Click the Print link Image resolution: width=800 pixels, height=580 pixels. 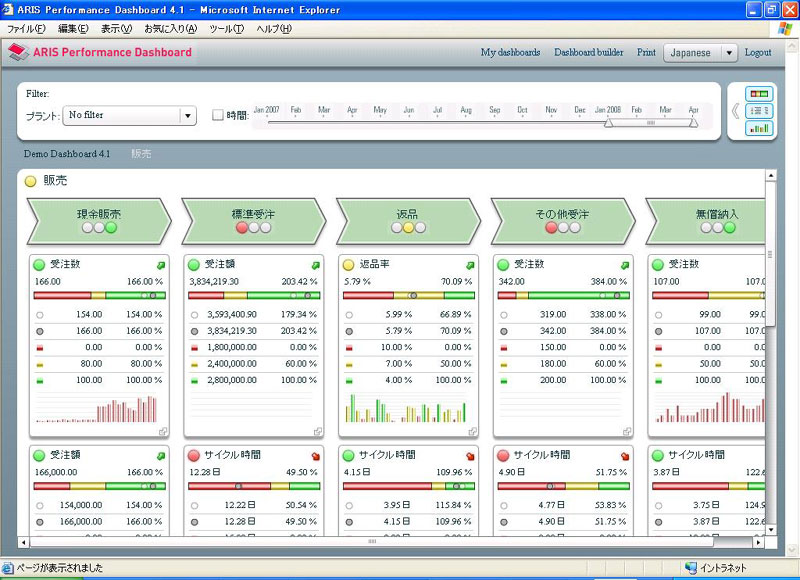point(646,52)
